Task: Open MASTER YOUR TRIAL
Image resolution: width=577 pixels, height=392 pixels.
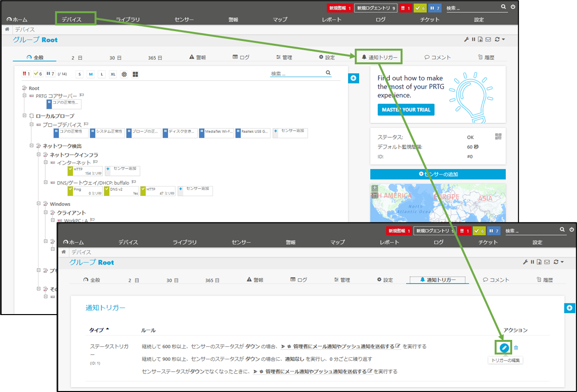Action: 406,110
